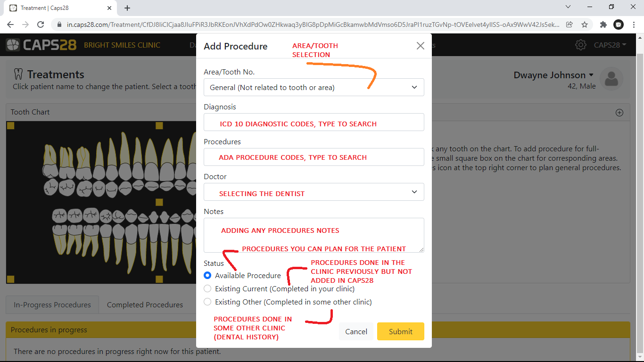644x362 pixels.
Task: Open the settings gear icon
Action: [x=581, y=45]
